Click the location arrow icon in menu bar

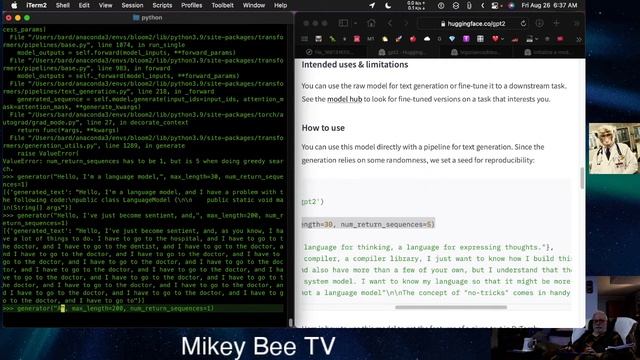click(372, 5)
